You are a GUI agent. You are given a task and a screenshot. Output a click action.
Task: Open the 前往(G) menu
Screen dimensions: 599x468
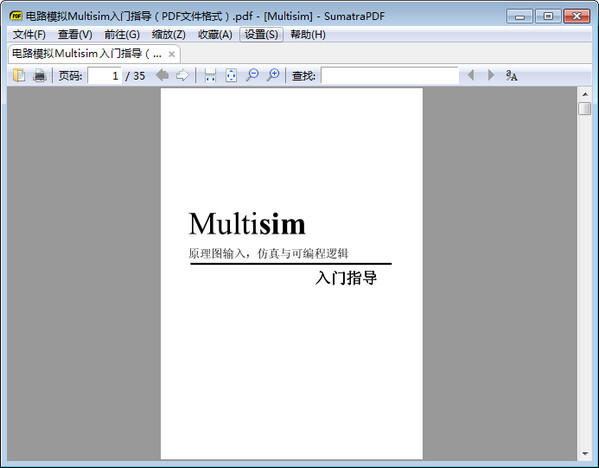(122, 35)
